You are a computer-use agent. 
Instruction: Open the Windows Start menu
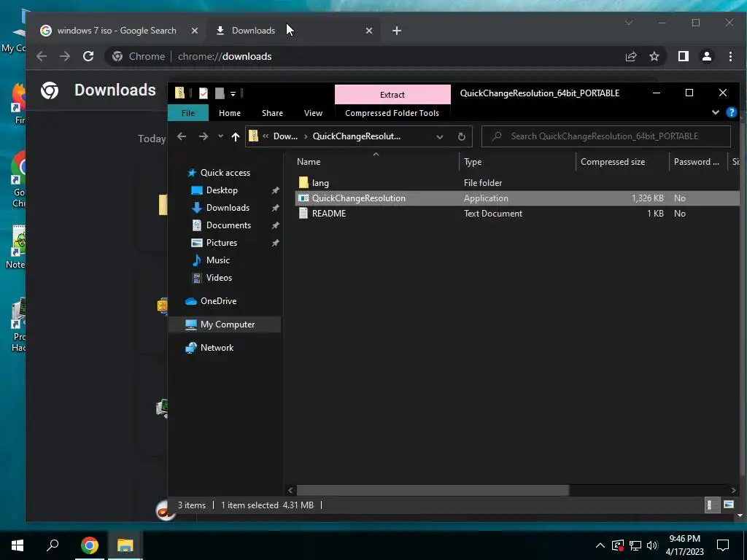[18, 545]
